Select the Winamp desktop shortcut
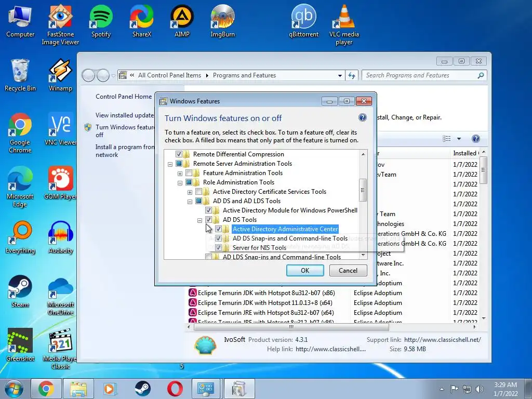The height and width of the screenshot is (399, 532). [x=60, y=75]
